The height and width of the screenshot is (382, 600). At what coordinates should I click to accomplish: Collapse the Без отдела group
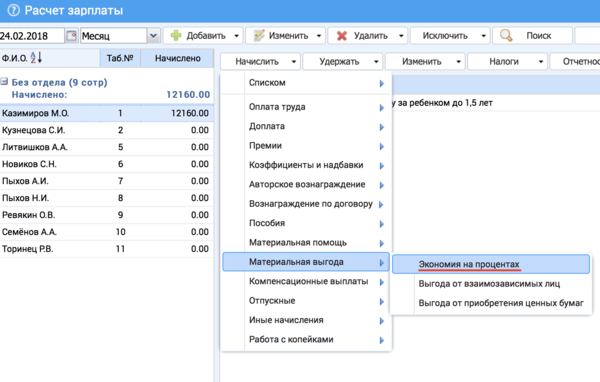4,82
